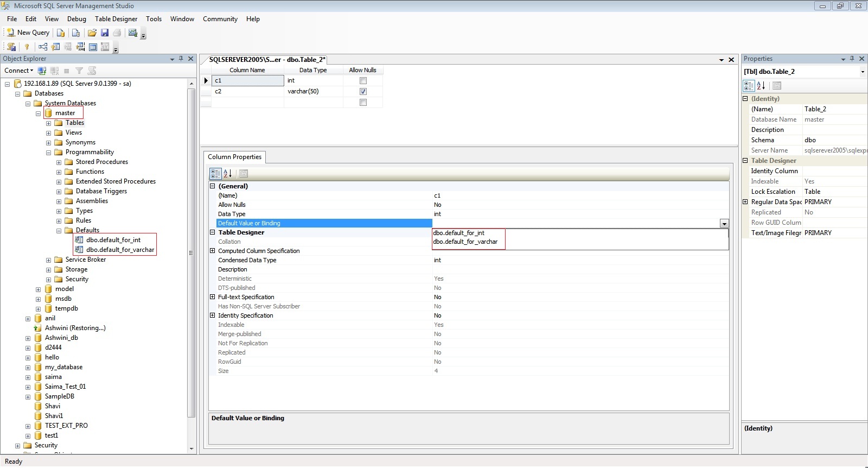Collapse the master database node
The image size is (868, 468).
click(38, 113)
